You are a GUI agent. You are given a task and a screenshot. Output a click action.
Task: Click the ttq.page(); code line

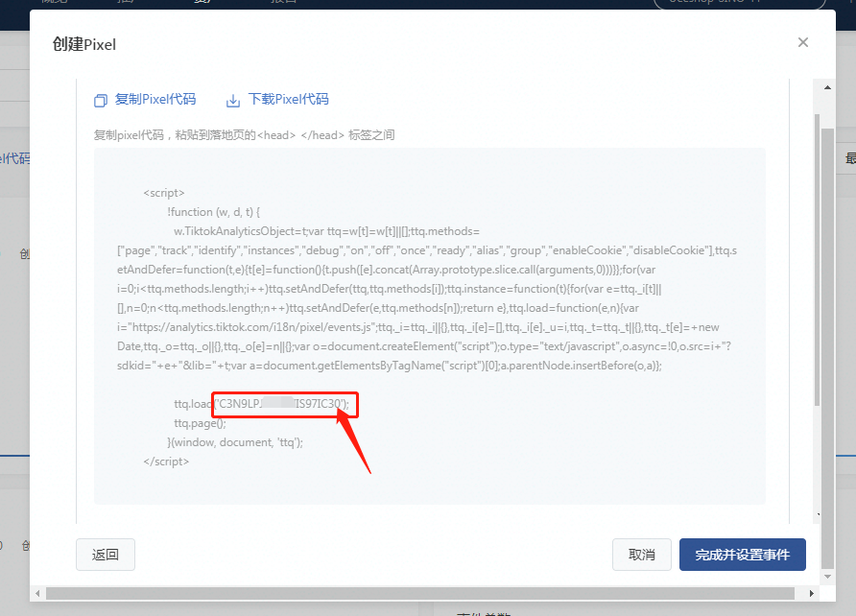[x=200, y=423]
